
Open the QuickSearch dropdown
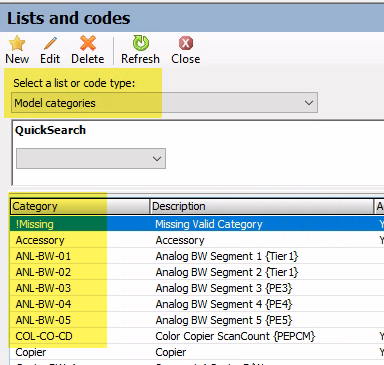click(91, 159)
